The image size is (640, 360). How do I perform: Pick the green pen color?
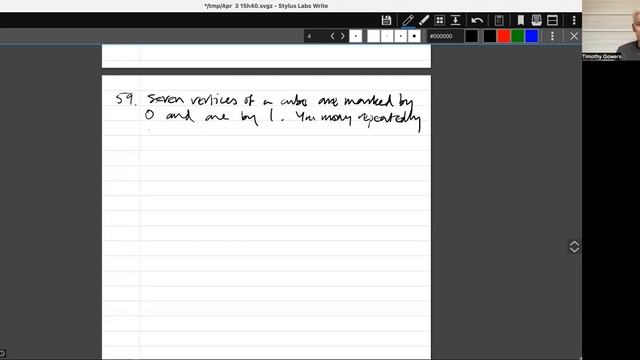click(518, 36)
